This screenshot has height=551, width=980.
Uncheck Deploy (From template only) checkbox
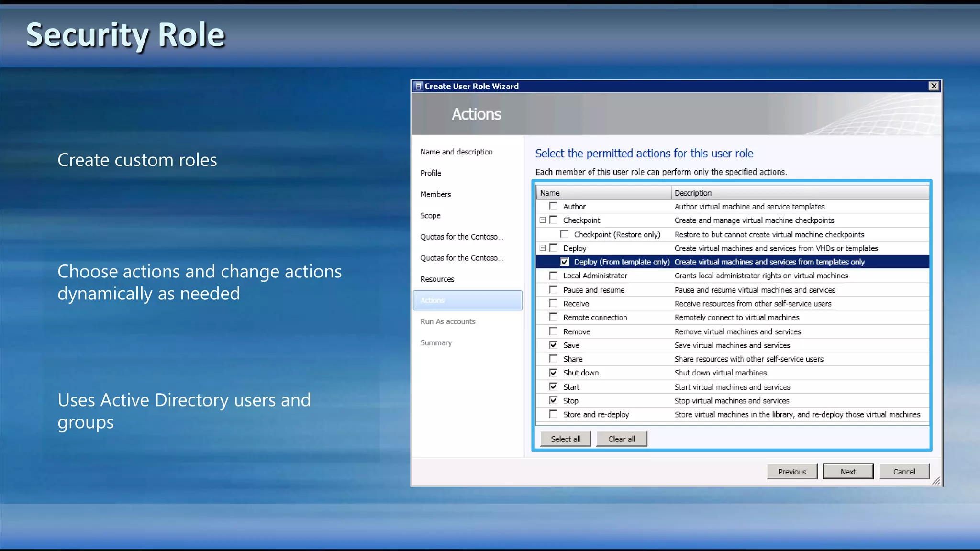565,262
